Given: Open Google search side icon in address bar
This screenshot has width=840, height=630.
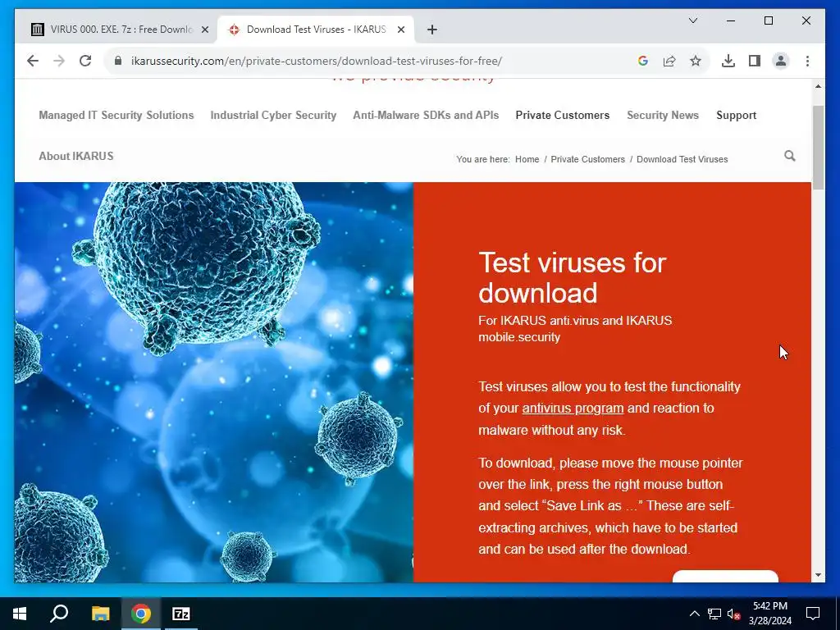Looking at the screenshot, I should tap(643, 61).
